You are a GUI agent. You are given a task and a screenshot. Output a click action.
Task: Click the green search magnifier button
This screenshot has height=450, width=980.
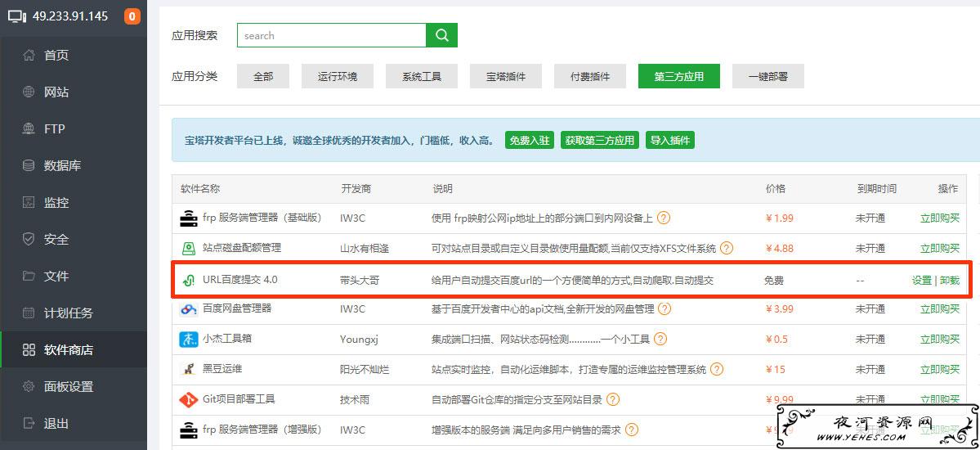click(442, 36)
